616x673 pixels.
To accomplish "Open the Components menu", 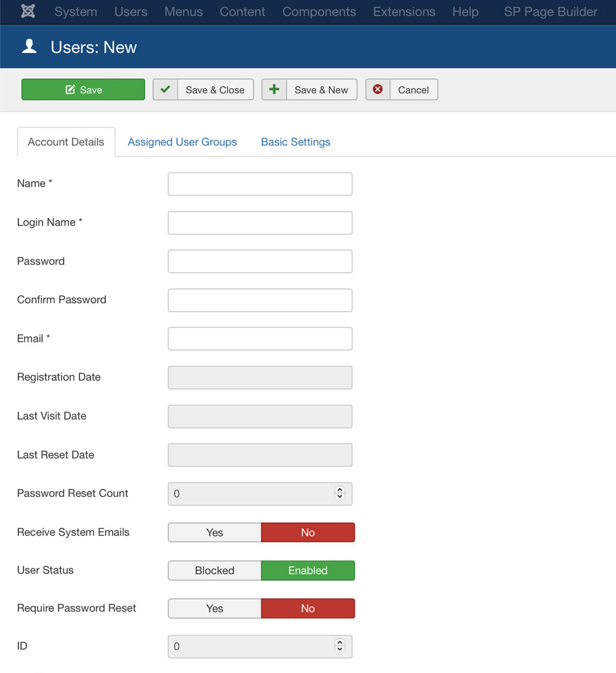I will coord(319,12).
